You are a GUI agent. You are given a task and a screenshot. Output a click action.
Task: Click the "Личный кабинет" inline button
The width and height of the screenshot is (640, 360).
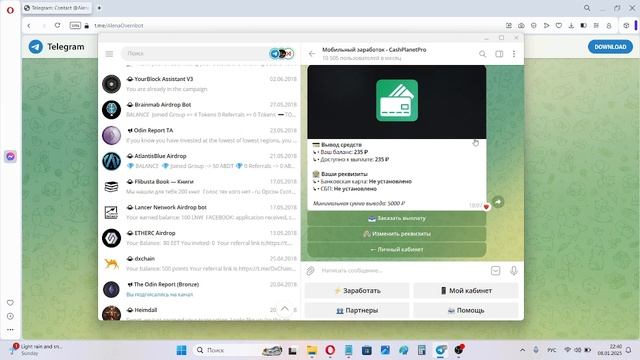397,249
